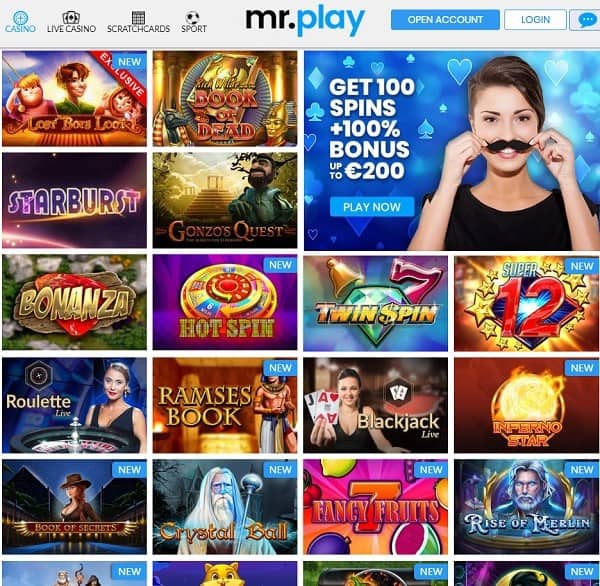Screen dimensions: 600x586
Task: Select the Ramses Book slot
Action: pyautogui.click(x=225, y=405)
